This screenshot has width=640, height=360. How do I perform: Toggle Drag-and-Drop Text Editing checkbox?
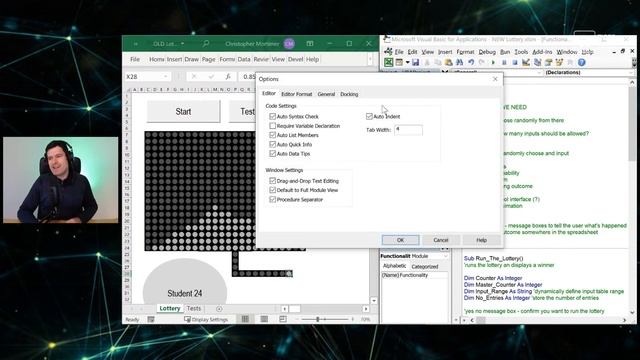(x=272, y=181)
